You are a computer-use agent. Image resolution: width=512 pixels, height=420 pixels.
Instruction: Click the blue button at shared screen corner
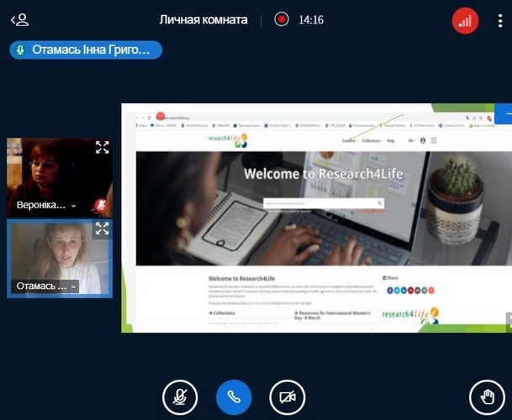504,113
